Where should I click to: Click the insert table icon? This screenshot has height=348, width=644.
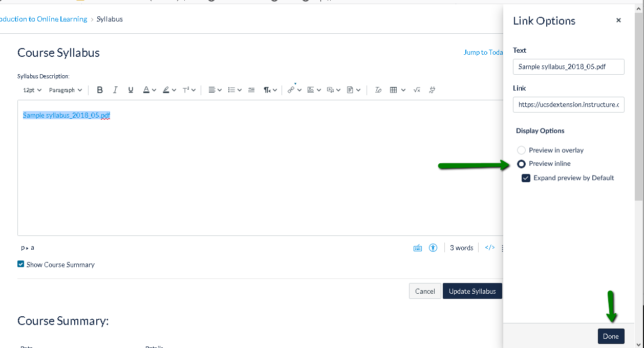coord(393,90)
